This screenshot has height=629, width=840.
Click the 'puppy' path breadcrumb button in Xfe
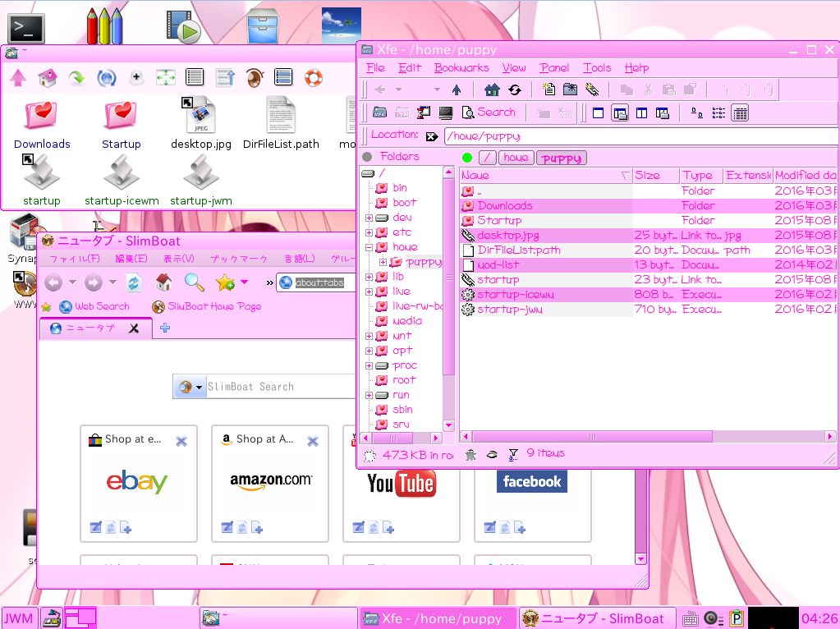(562, 158)
